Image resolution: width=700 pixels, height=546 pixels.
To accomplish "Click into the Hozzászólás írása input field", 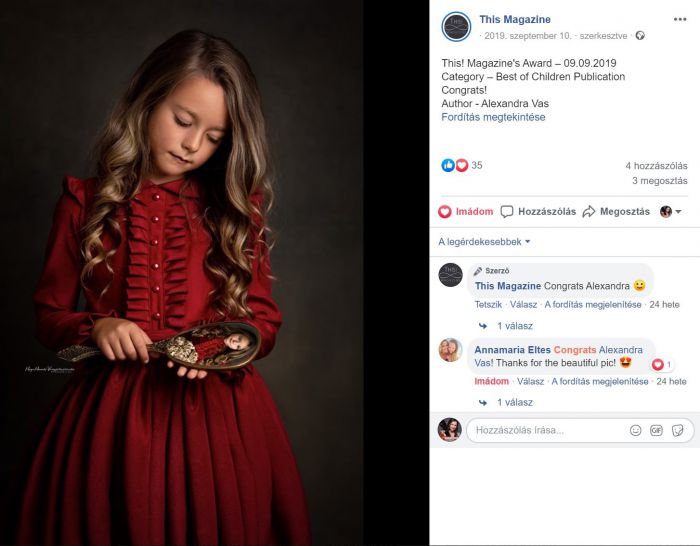I will pos(547,430).
